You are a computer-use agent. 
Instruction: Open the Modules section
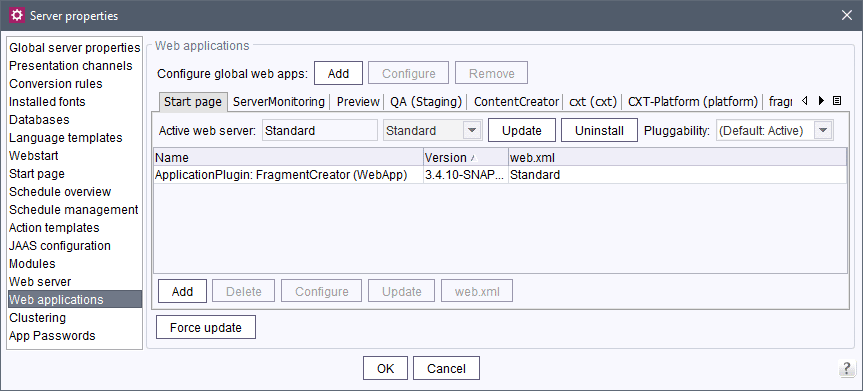(74, 264)
